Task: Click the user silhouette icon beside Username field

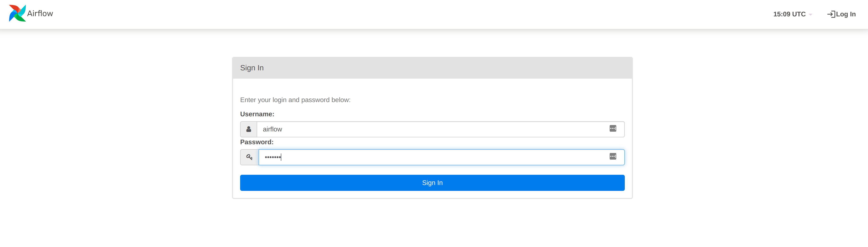Action: [x=249, y=129]
